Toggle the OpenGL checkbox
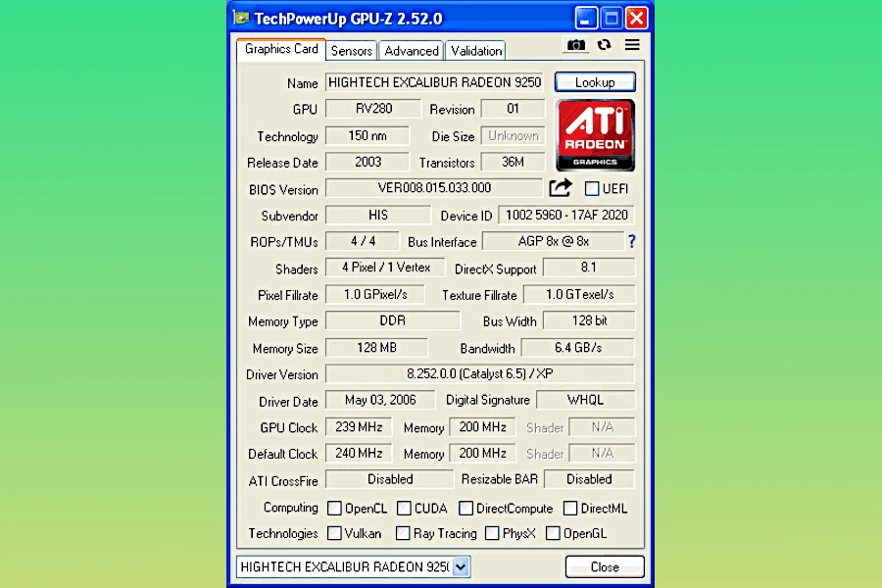The image size is (882, 588). tap(553, 533)
